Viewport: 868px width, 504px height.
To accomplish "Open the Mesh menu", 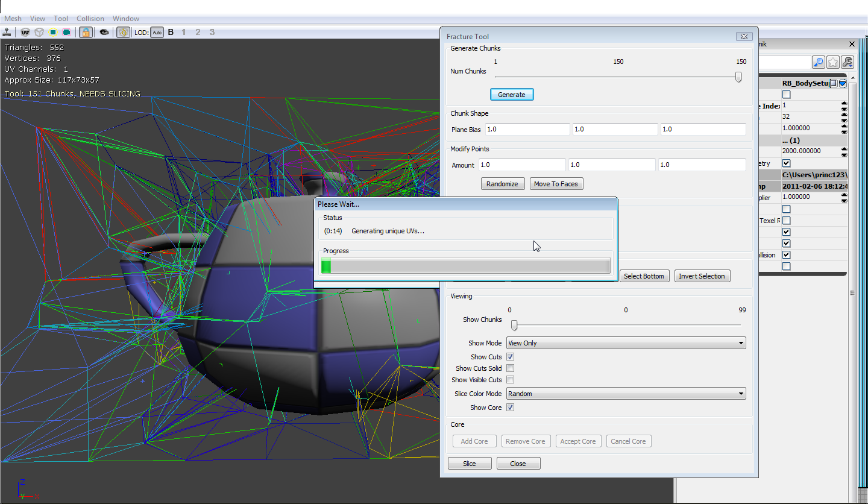I will (13, 19).
